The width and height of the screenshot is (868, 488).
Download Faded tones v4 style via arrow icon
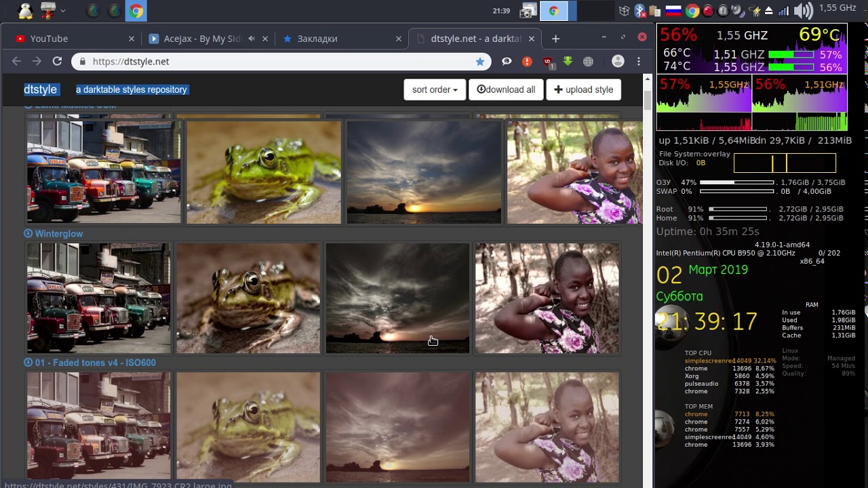pyautogui.click(x=28, y=363)
